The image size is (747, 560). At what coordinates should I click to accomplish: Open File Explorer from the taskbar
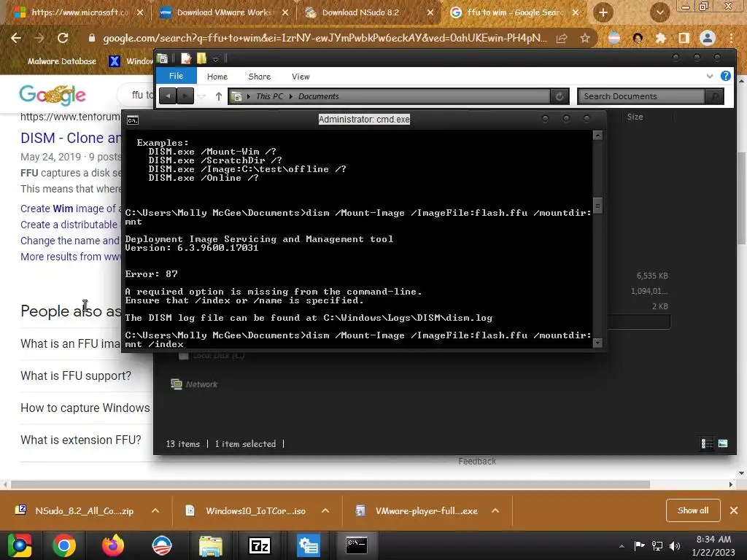[x=211, y=545]
